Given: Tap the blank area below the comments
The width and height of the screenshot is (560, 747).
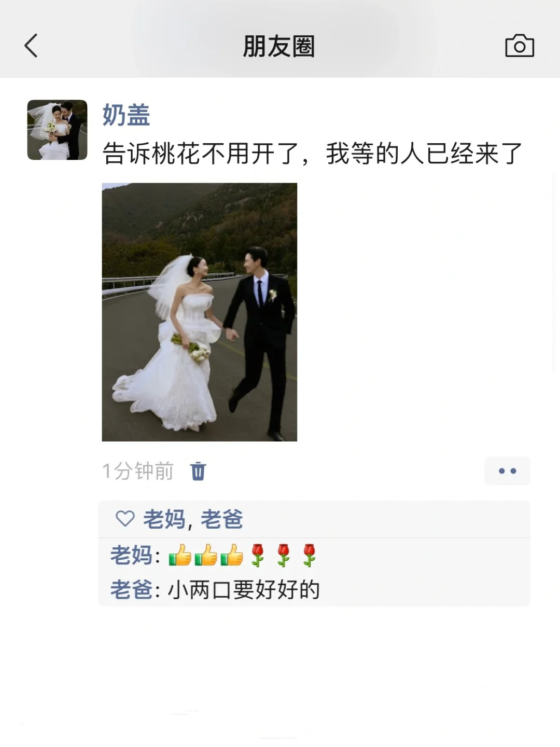Looking at the screenshot, I should tap(280, 674).
